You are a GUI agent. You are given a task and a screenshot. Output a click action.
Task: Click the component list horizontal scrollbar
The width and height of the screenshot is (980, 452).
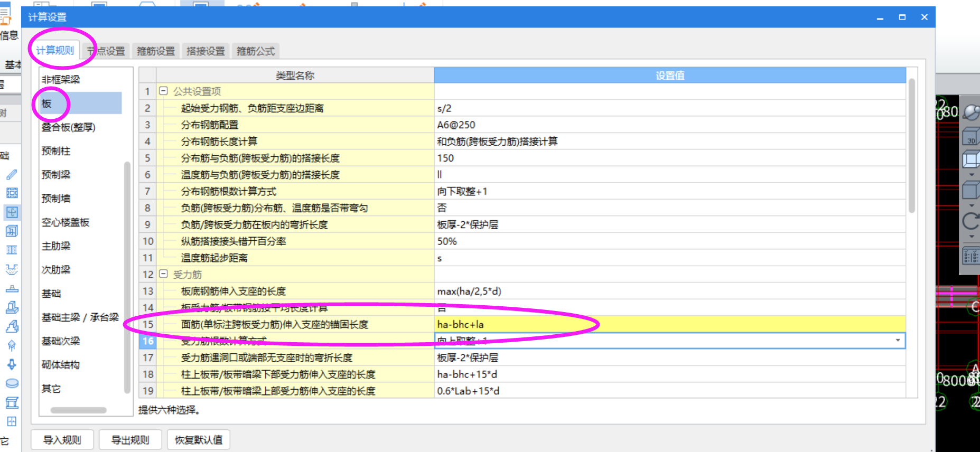[78, 410]
